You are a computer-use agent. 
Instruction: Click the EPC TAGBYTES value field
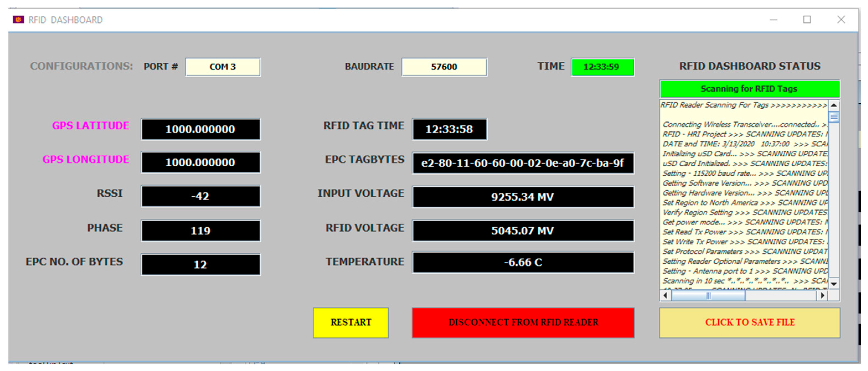pyautogui.click(x=523, y=163)
